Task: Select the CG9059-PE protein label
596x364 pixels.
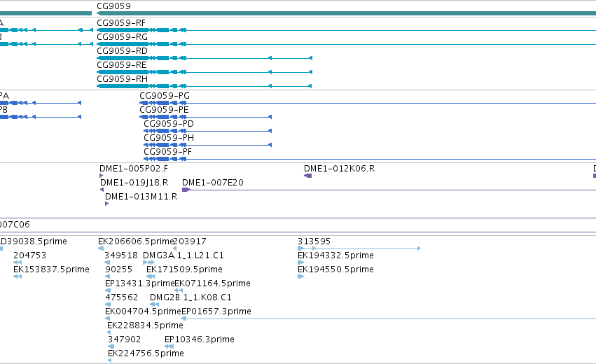Action: click(164, 110)
